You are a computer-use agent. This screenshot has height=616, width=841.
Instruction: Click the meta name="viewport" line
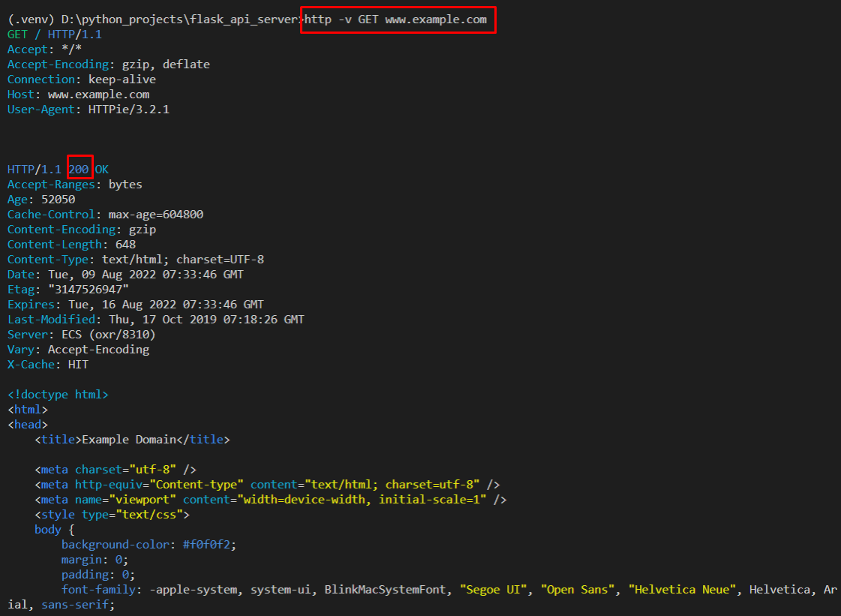pos(271,500)
